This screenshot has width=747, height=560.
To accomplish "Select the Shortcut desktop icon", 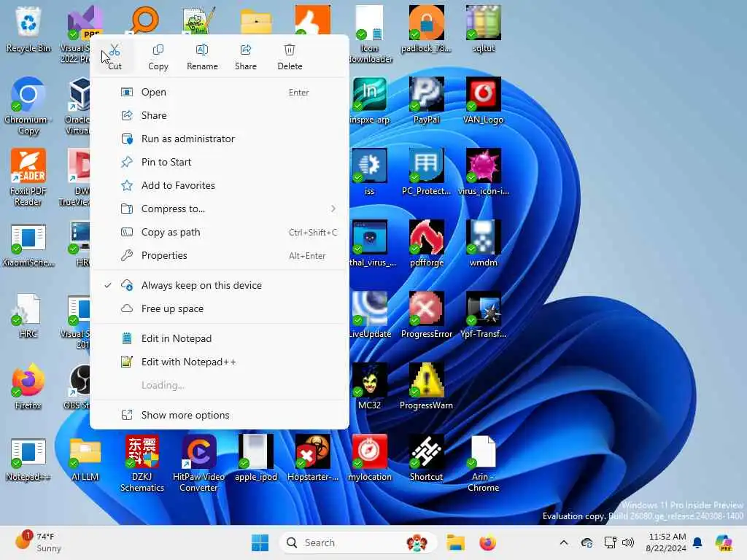I will tap(426, 458).
